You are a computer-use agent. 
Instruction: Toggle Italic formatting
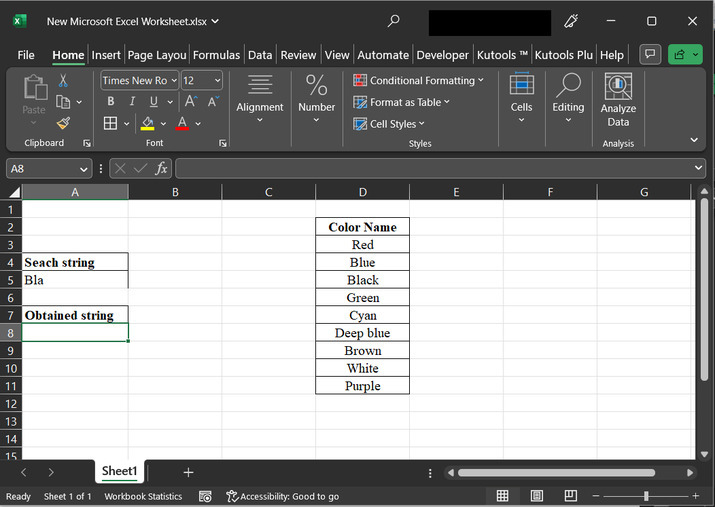point(132,102)
